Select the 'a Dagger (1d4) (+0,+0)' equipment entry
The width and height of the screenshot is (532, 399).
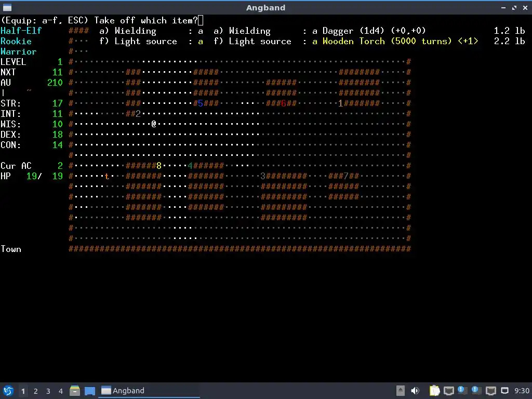pos(369,31)
